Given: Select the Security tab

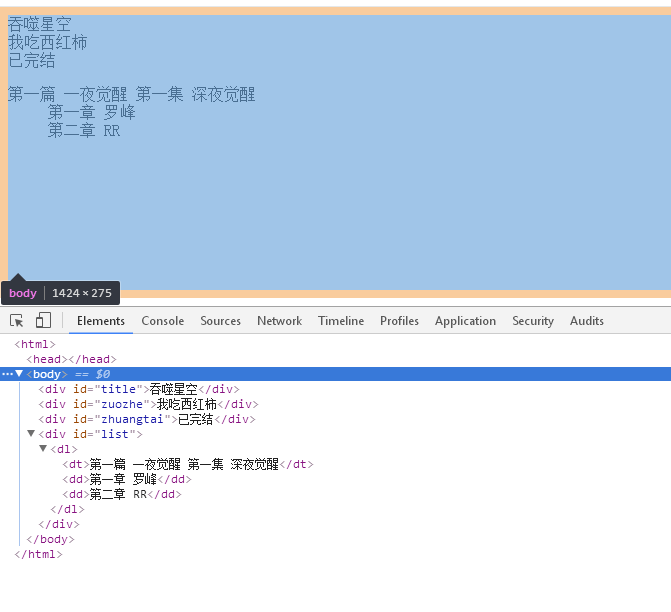Looking at the screenshot, I should point(532,321).
